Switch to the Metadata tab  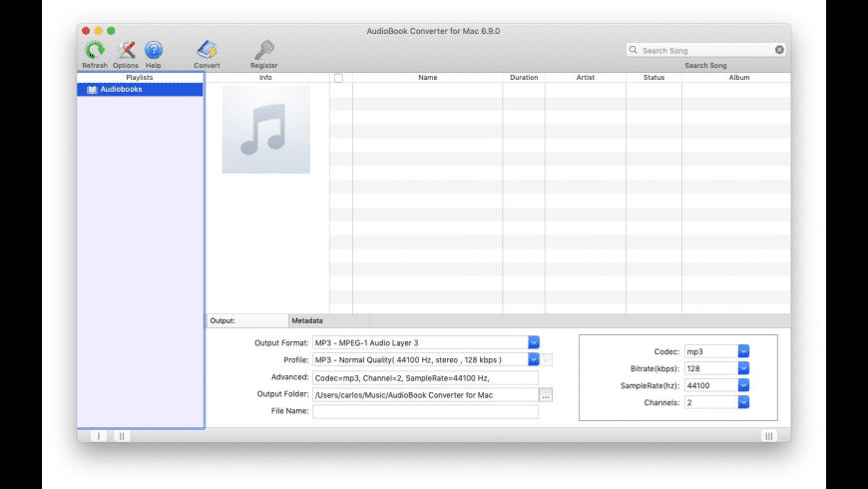point(307,320)
